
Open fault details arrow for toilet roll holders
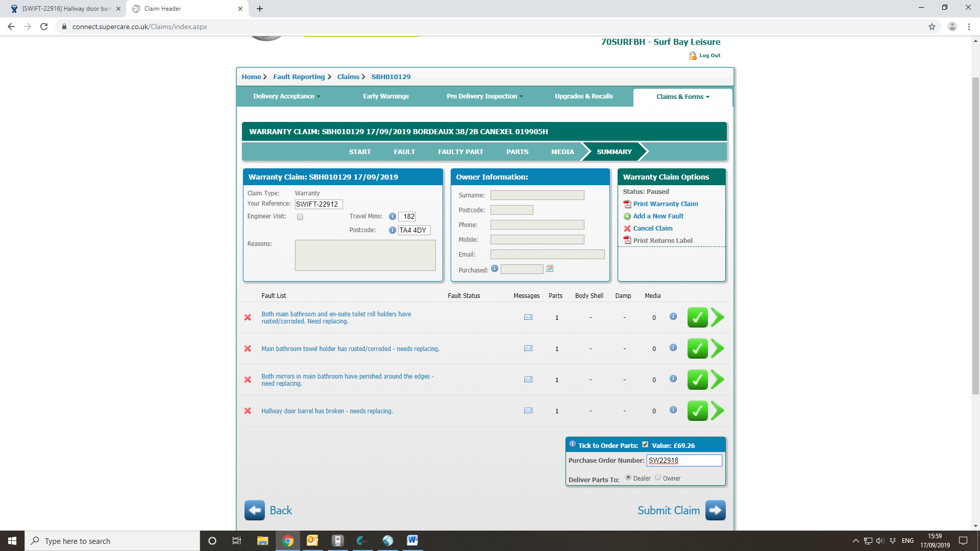coord(718,317)
